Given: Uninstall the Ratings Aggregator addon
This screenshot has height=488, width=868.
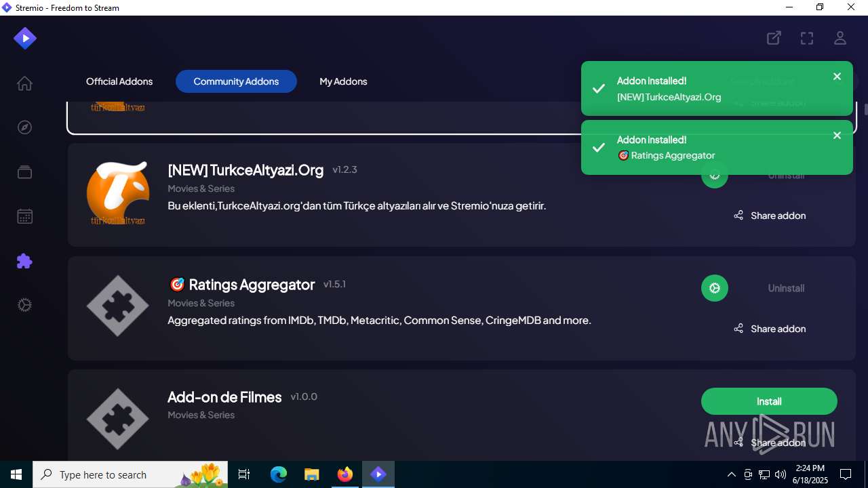Looking at the screenshot, I should (x=786, y=288).
